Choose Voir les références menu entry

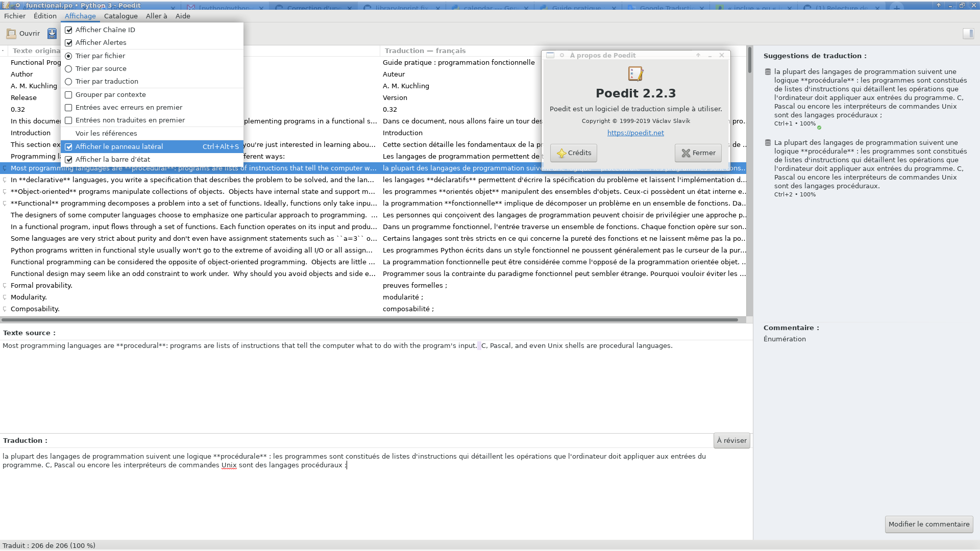(x=152, y=133)
